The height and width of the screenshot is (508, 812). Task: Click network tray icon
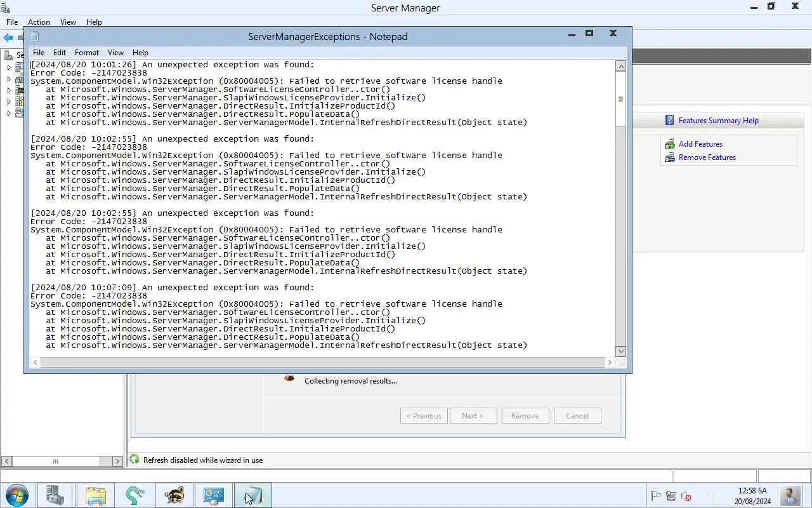[671, 496]
